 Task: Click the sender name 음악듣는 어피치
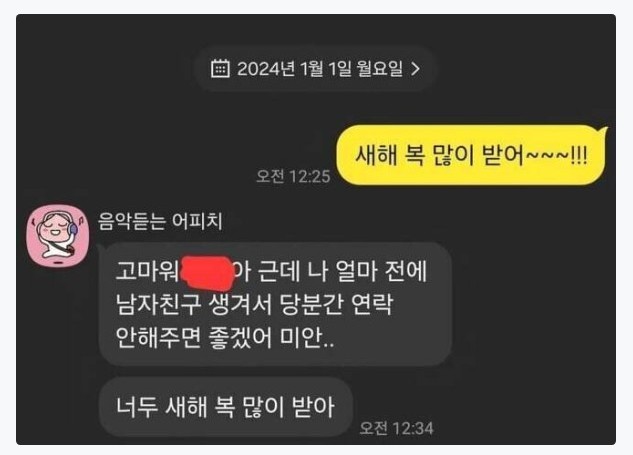[x=160, y=221]
